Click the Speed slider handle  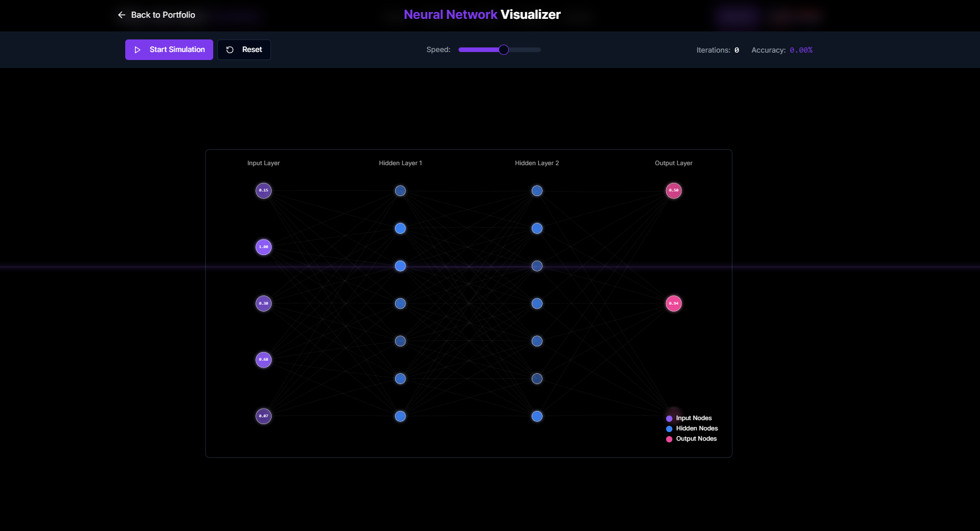tap(504, 50)
